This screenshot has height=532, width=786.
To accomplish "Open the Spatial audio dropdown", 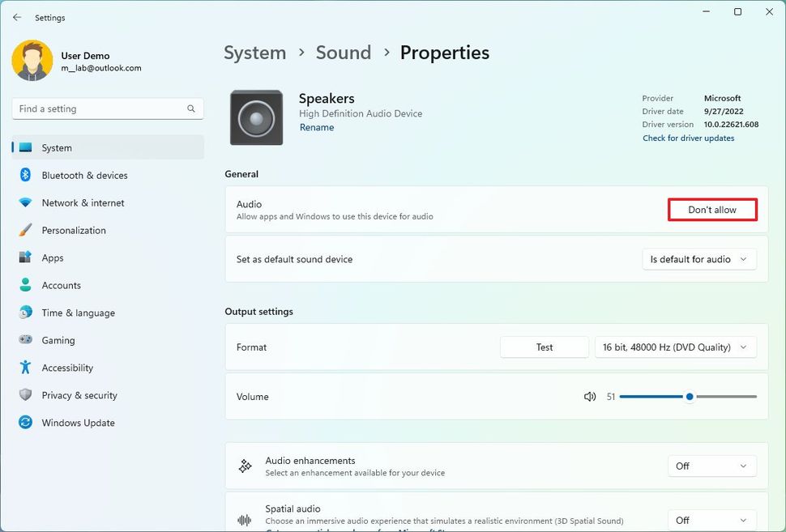I will (711, 520).
